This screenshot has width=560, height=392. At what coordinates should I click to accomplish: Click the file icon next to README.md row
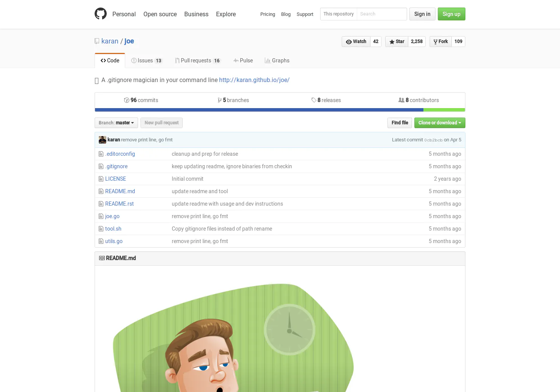pos(101,191)
